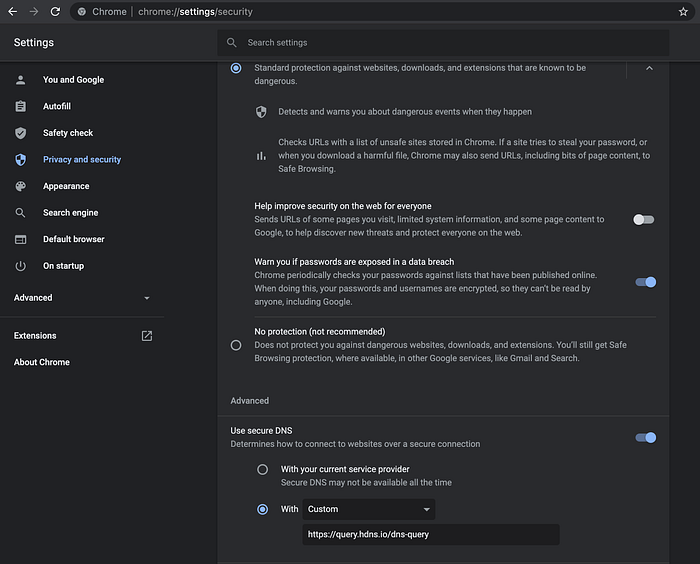Enable Help improve security on the web toggle
Viewport: 700px width, 564px height.
(x=645, y=219)
